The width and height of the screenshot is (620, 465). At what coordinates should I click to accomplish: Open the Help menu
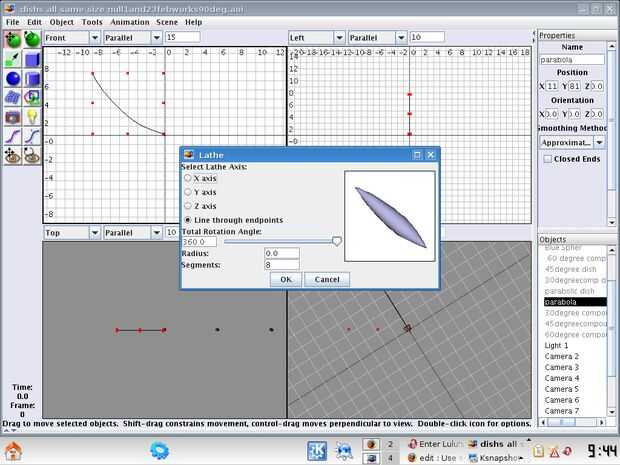coord(194,22)
